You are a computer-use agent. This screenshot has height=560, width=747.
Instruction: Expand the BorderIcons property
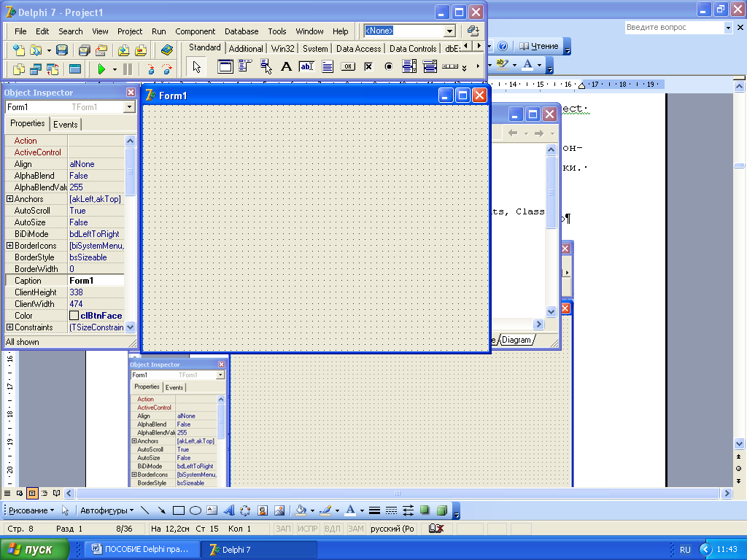(9, 246)
